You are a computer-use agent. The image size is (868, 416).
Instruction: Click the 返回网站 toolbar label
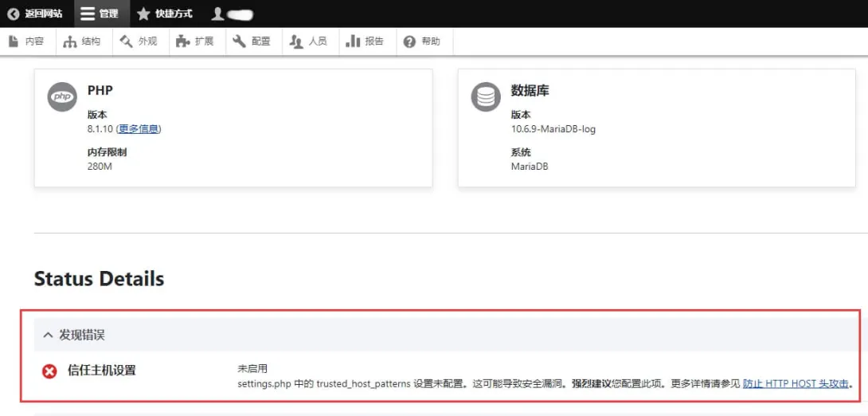pos(43,14)
